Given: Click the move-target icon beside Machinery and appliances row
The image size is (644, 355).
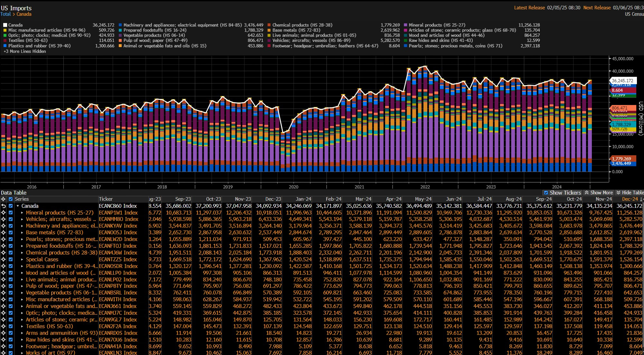Looking at the screenshot, I should pyautogui.click(x=4, y=226).
